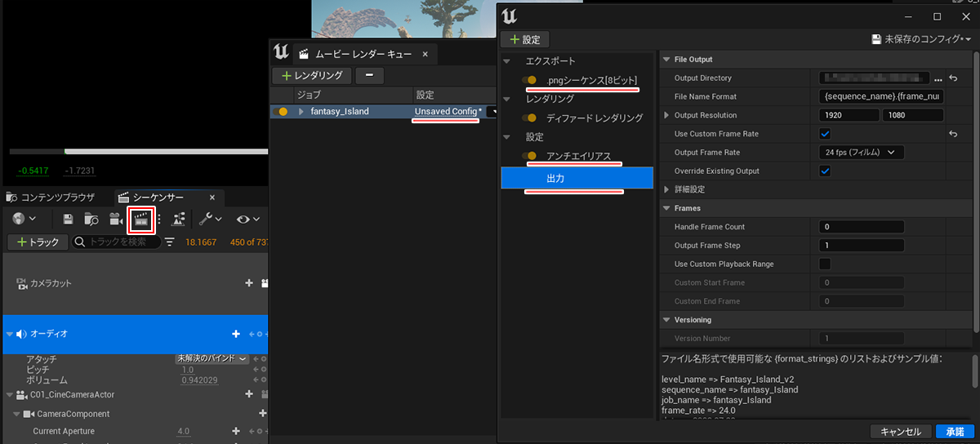
Task: Click the track filter icon beside search
Action: (x=170, y=242)
